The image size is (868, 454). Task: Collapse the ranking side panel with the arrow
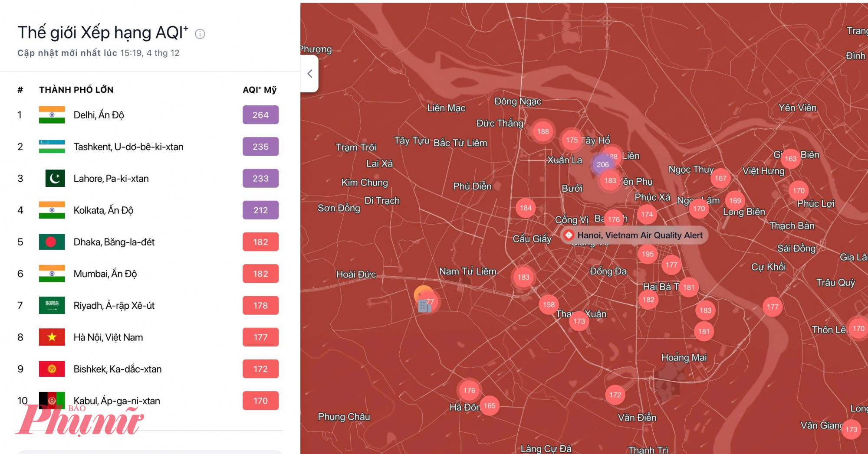(x=310, y=74)
